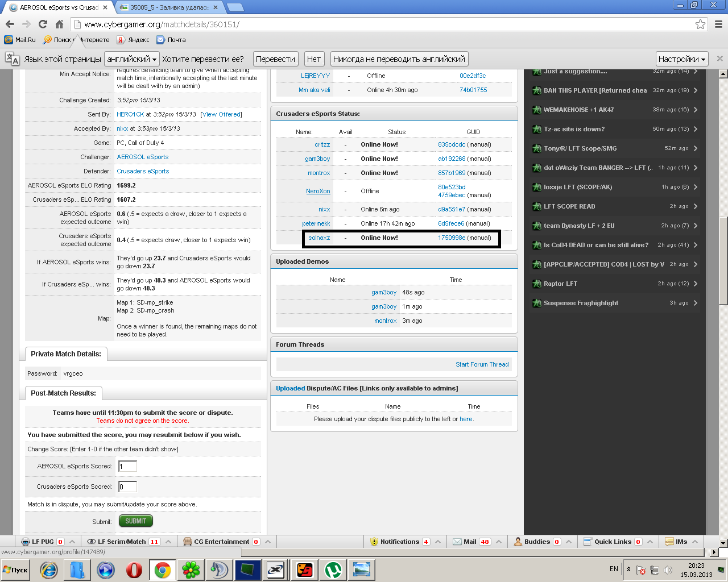Open the Яндекс bookmark
Viewport: 728px width, 582px height.
(x=133, y=40)
